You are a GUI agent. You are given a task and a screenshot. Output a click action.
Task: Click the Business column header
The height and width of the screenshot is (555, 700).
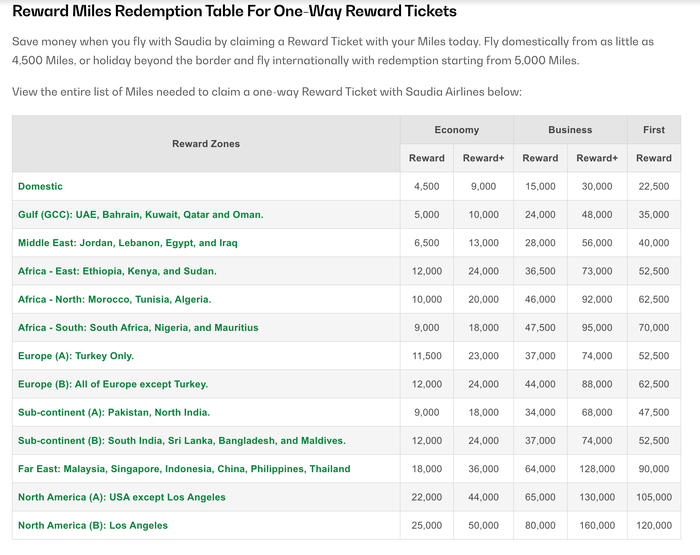[570, 130]
